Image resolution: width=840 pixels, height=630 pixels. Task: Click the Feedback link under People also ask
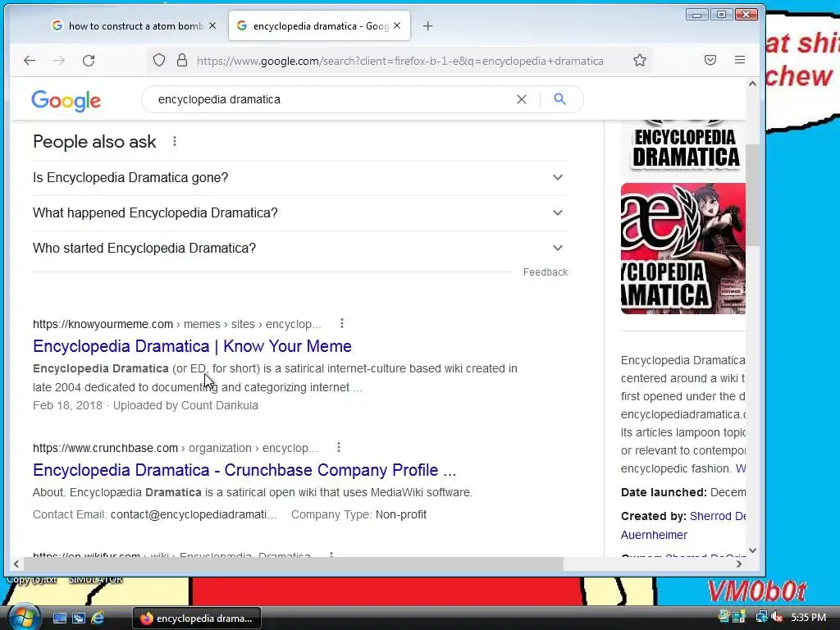point(546,272)
